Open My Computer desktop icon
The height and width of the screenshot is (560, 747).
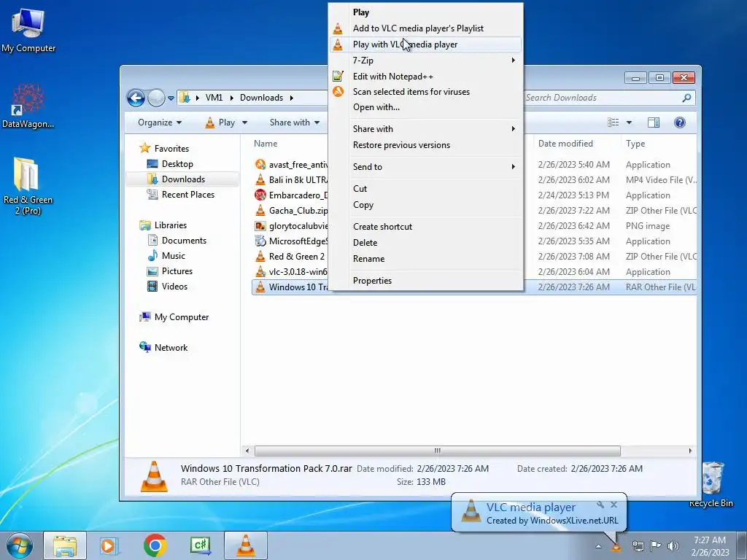(x=28, y=30)
